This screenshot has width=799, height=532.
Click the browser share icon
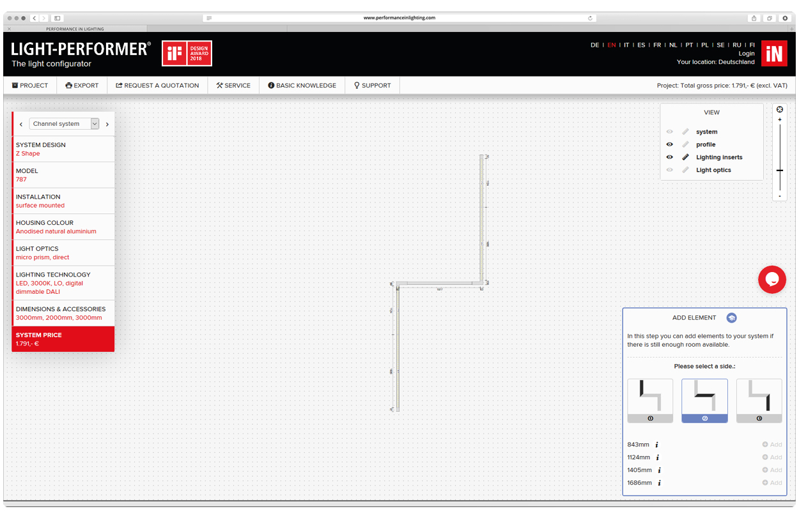(754, 18)
